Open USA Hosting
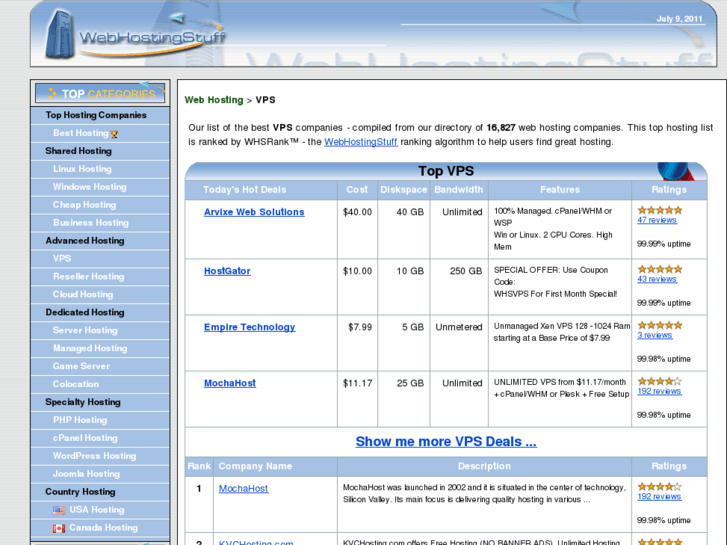 click(x=97, y=510)
